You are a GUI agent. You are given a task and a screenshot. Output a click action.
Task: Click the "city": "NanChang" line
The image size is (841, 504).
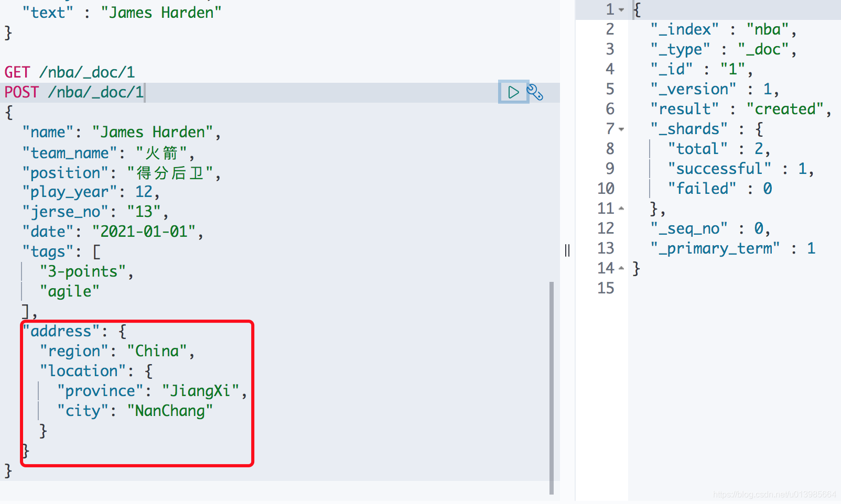(135, 411)
